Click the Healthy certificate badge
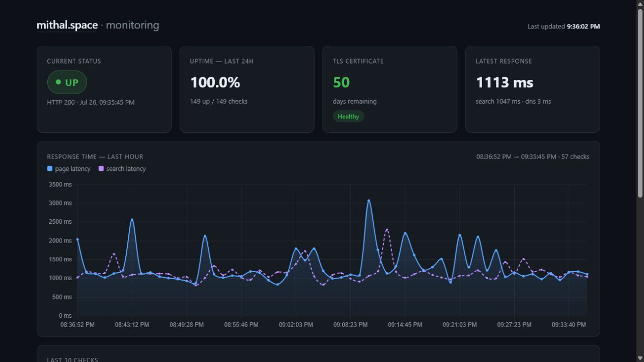This screenshot has height=362, width=644. [348, 116]
